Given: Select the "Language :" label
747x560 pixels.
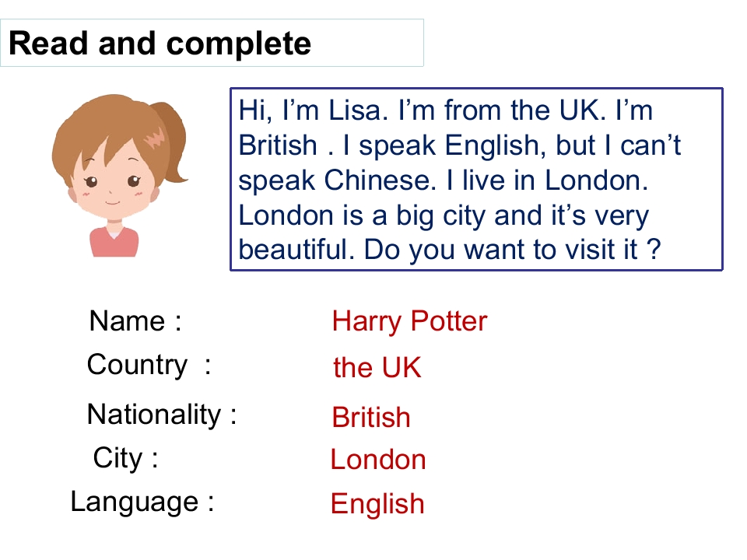Looking at the screenshot, I should pyautogui.click(x=142, y=502).
